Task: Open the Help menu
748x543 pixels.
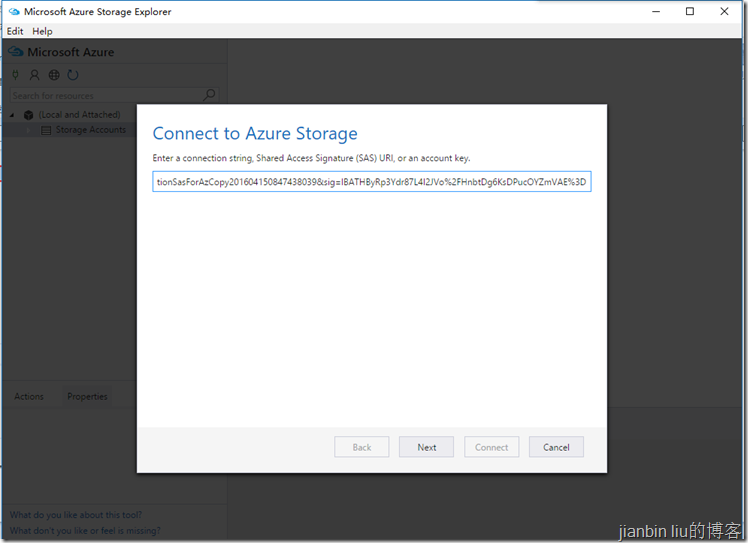Action: [42, 31]
